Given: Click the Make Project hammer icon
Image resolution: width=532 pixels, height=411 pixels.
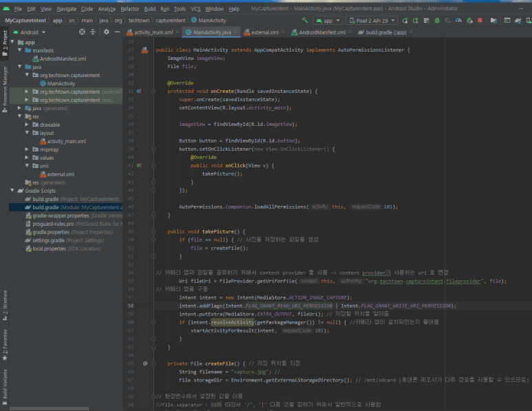Looking at the screenshot, I should coord(305,21).
